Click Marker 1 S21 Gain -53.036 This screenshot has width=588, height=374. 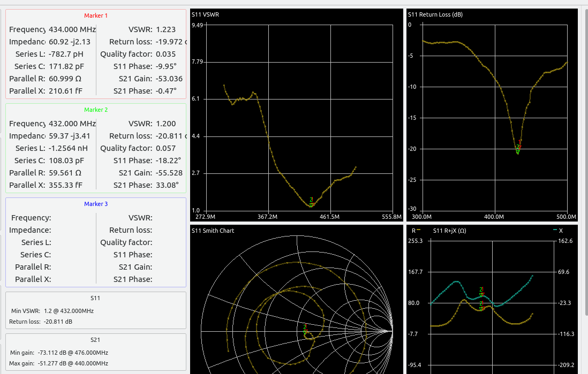click(169, 79)
